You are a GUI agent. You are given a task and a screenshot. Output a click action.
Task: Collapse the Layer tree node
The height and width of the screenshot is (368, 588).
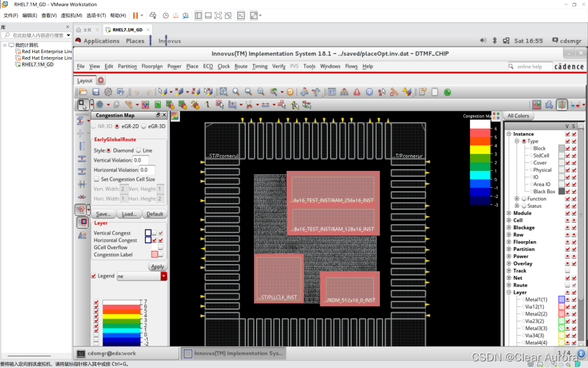click(509, 292)
